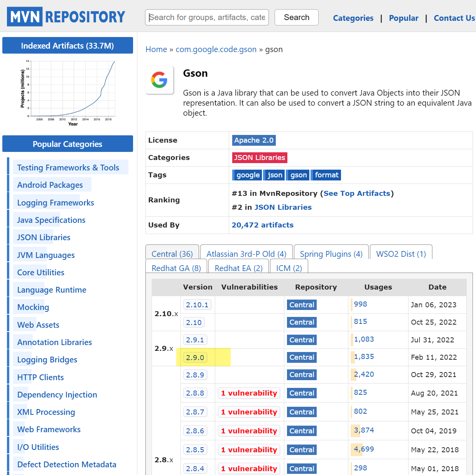The width and height of the screenshot is (476, 475).
Task: Open Core Utilities category
Action: click(x=41, y=273)
